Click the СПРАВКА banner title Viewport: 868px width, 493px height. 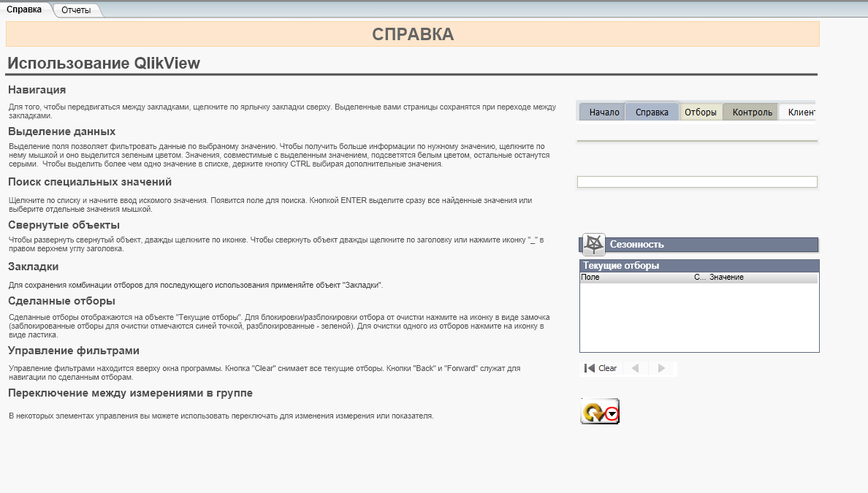pyautogui.click(x=413, y=34)
